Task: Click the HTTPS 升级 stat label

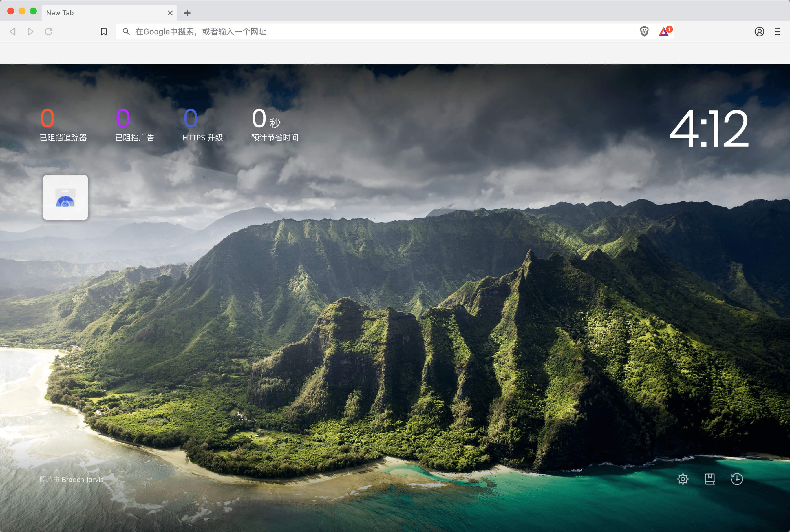Action: [203, 138]
